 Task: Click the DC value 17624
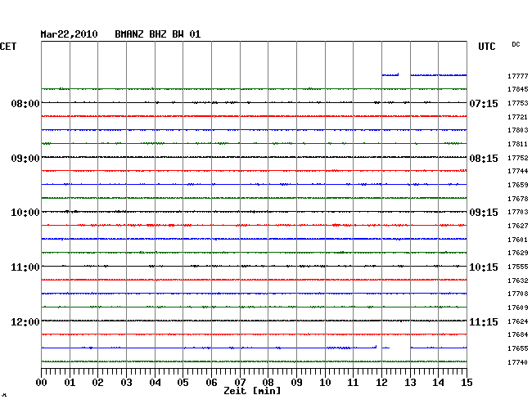[x=518, y=321]
